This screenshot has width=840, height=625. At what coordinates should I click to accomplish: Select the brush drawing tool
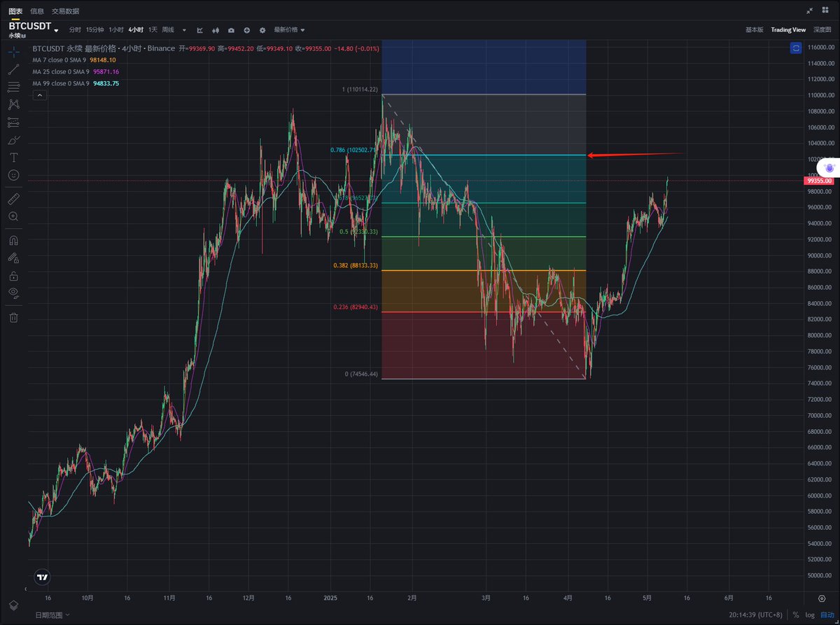(14, 139)
